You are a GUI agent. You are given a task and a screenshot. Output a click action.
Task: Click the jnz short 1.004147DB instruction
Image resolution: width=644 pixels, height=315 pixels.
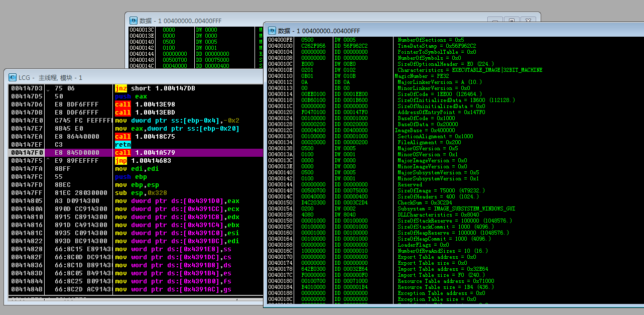tap(155, 88)
